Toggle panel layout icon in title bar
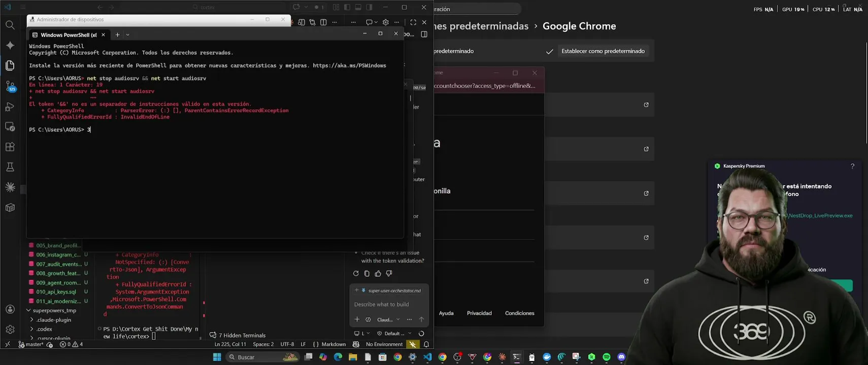This screenshot has height=365, width=868. click(358, 7)
